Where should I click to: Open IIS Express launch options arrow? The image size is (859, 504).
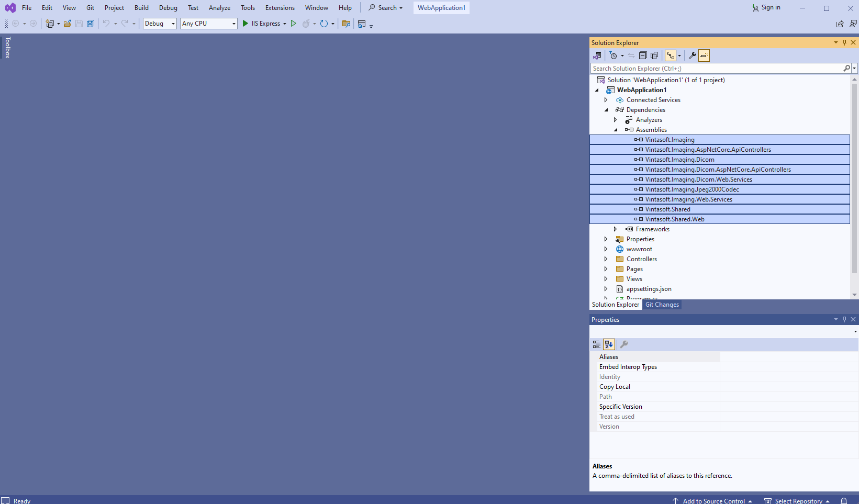pyautogui.click(x=285, y=24)
